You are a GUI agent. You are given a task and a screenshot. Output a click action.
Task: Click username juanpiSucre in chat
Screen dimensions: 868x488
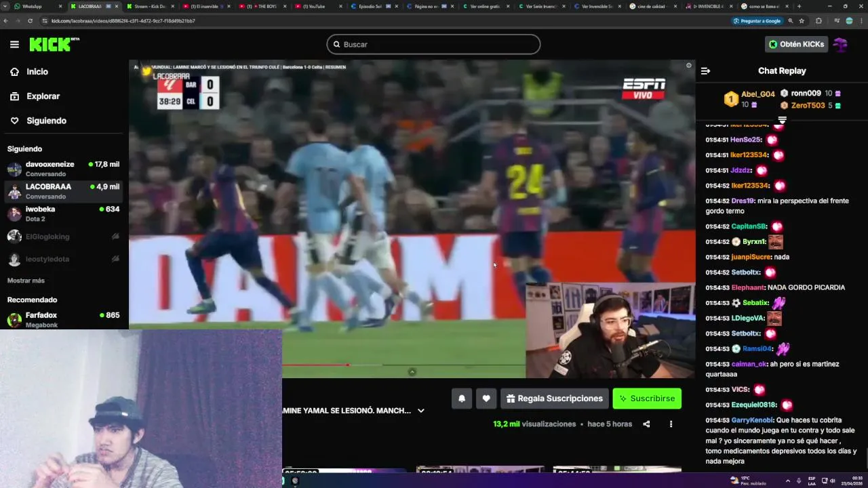[x=751, y=257]
